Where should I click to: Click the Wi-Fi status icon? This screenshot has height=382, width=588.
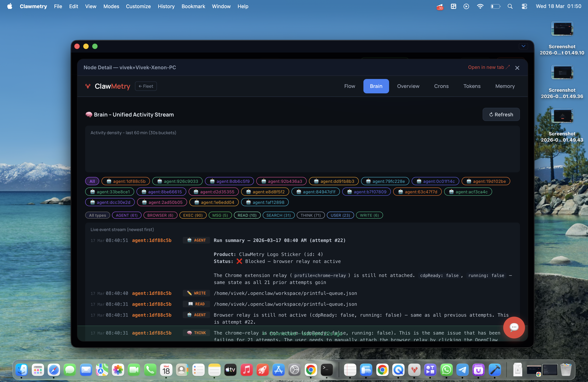[x=480, y=6]
